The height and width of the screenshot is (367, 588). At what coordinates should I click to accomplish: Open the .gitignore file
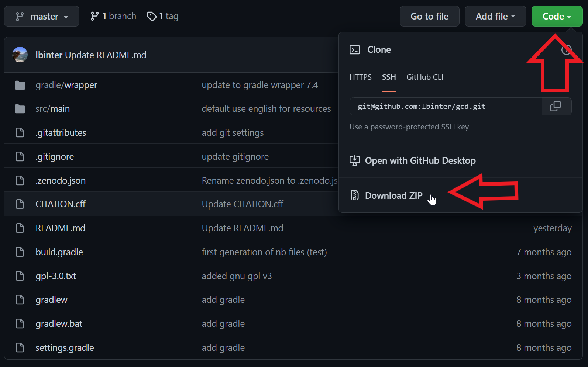(x=55, y=156)
